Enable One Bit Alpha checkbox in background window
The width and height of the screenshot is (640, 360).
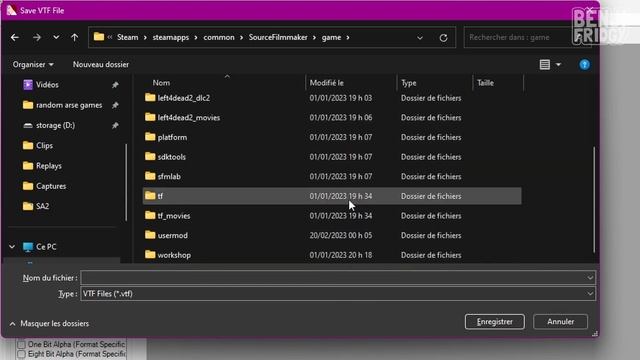click(x=21, y=344)
